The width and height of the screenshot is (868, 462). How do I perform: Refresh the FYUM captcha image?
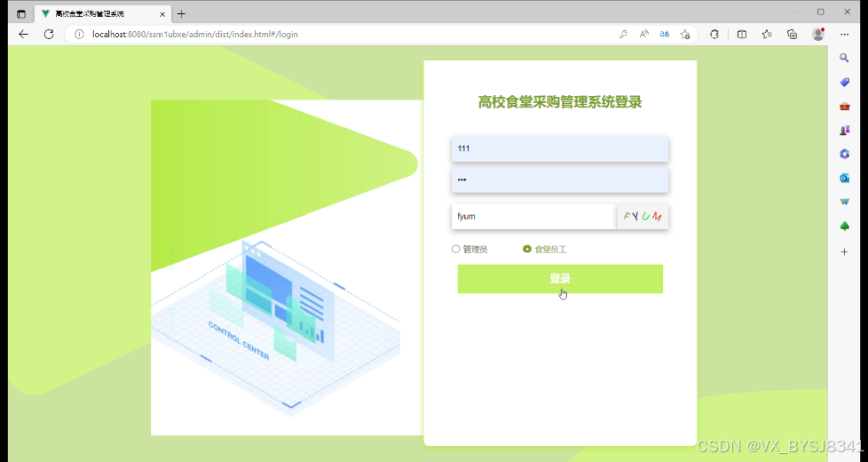[x=643, y=217]
